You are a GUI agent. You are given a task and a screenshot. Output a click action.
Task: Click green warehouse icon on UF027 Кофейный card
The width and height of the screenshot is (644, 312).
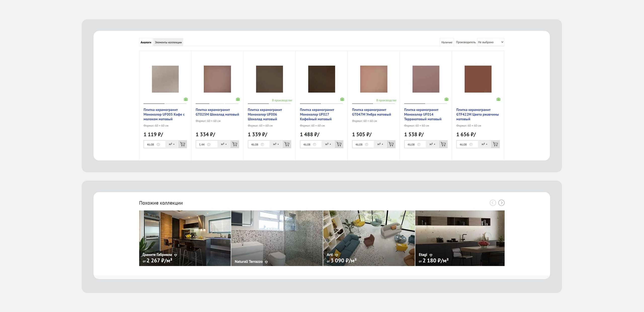[x=342, y=99]
